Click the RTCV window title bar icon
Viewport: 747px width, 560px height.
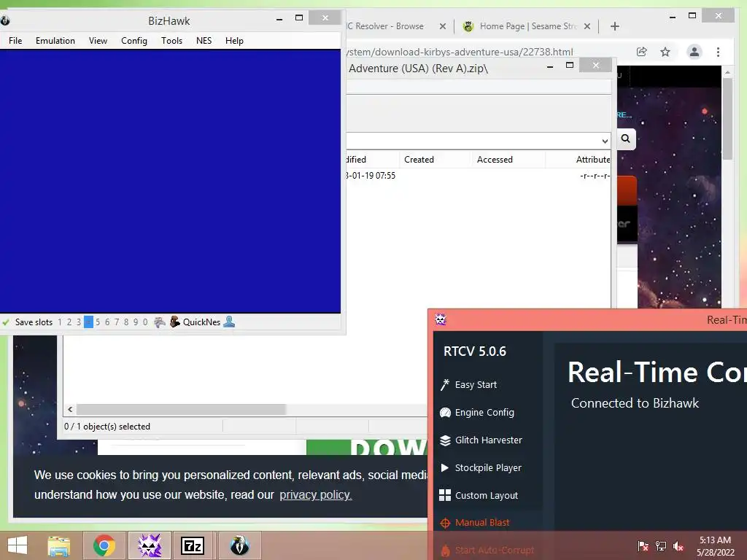pos(441,319)
